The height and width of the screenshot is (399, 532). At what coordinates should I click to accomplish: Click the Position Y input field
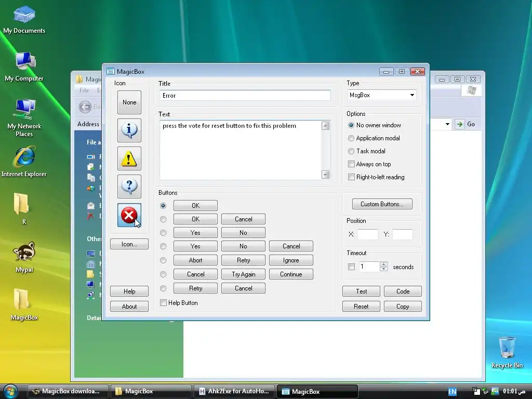pos(403,234)
